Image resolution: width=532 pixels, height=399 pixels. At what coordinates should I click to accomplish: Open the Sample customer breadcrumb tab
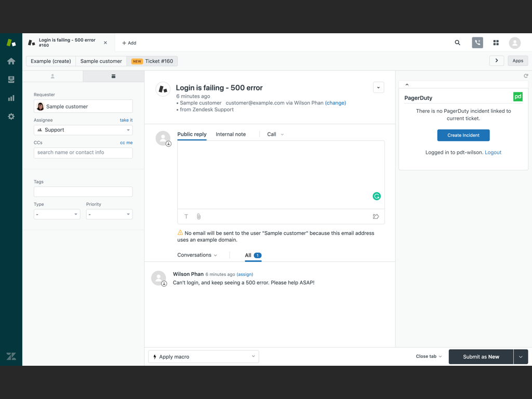tap(101, 61)
